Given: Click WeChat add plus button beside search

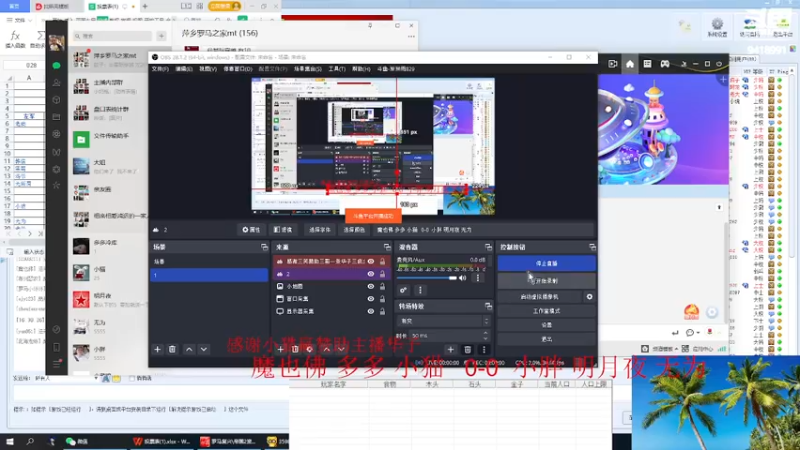Looking at the screenshot, I should [161, 36].
